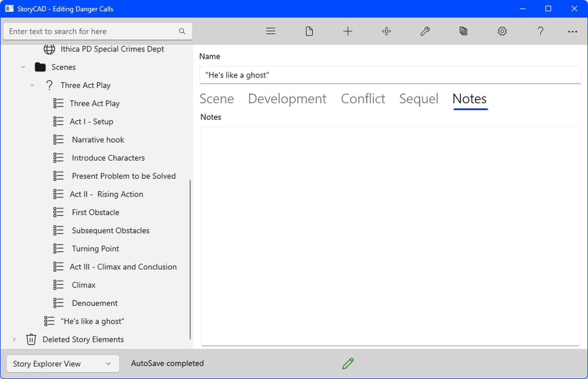Image resolution: width=588 pixels, height=379 pixels.
Task: Open Preferences gear icon
Action: (502, 31)
